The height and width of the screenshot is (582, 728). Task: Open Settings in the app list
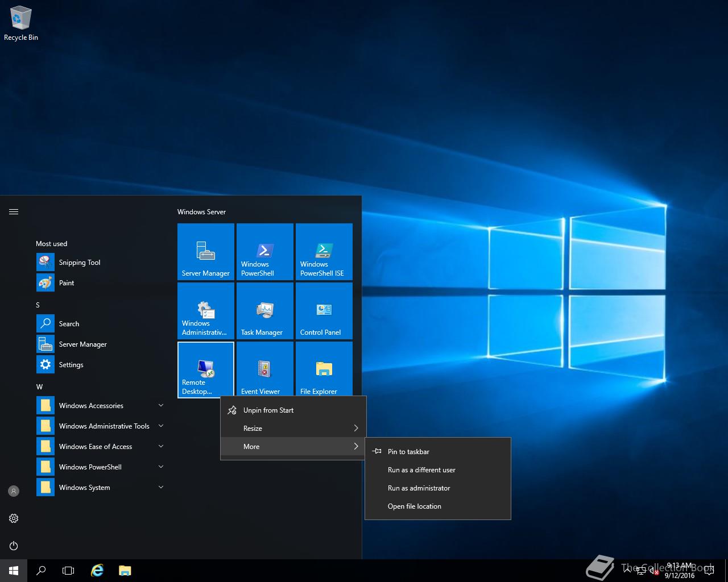point(100,364)
